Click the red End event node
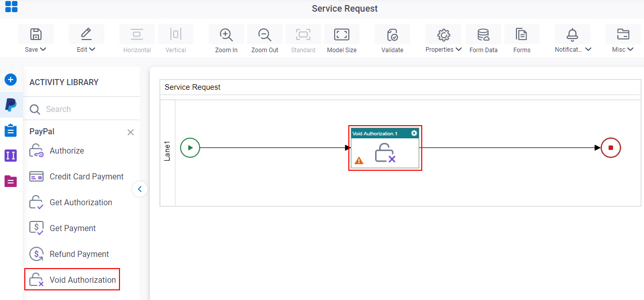This screenshot has height=300, width=644. [x=611, y=148]
